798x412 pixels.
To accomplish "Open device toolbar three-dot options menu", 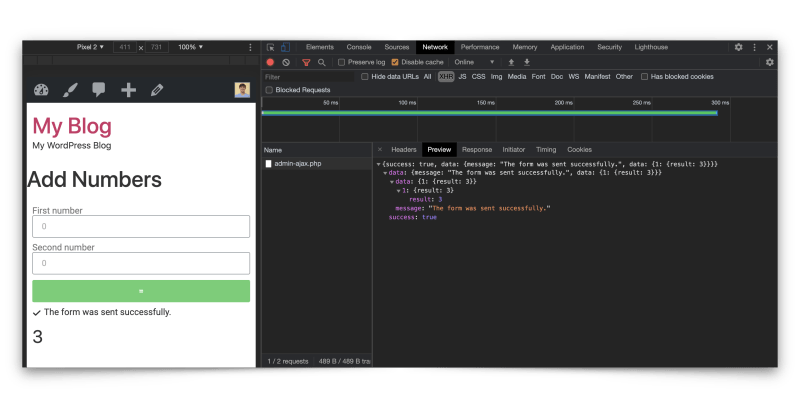I will [x=250, y=47].
